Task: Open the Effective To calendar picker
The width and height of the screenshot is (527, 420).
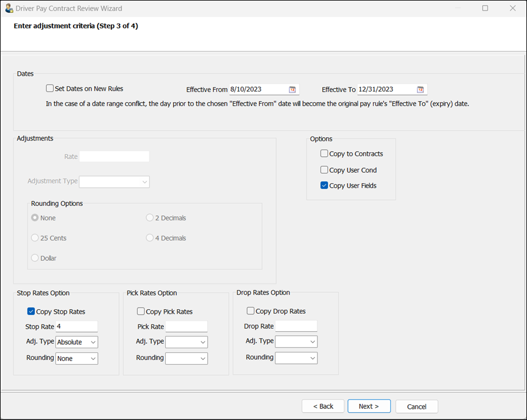Action: pyautogui.click(x=420, y=89)
